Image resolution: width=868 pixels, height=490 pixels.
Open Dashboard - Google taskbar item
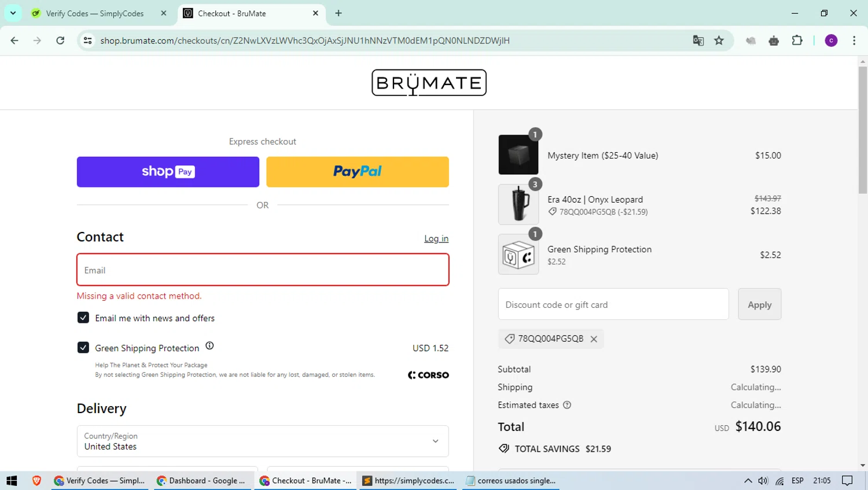pos(203,481)
